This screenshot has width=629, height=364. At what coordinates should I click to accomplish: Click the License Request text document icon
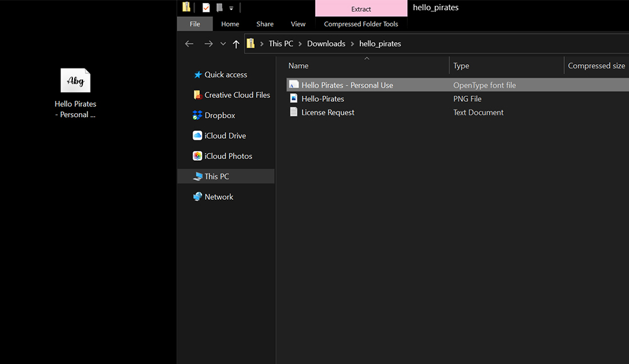pos(294,113)
